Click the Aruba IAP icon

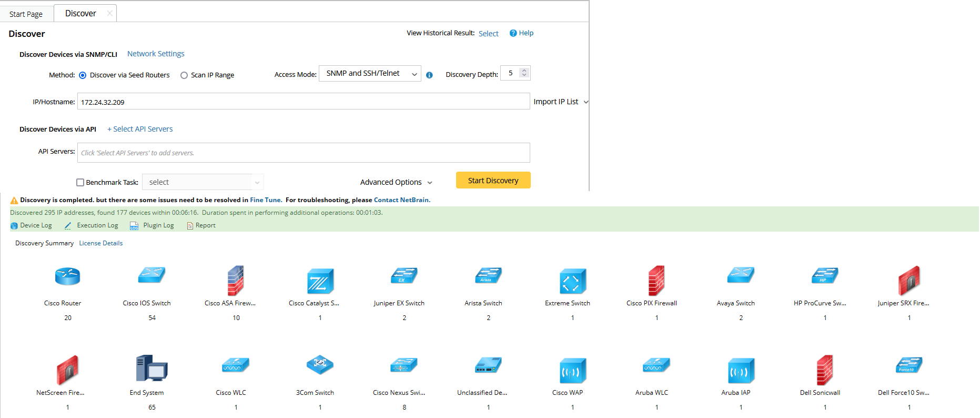741,371
